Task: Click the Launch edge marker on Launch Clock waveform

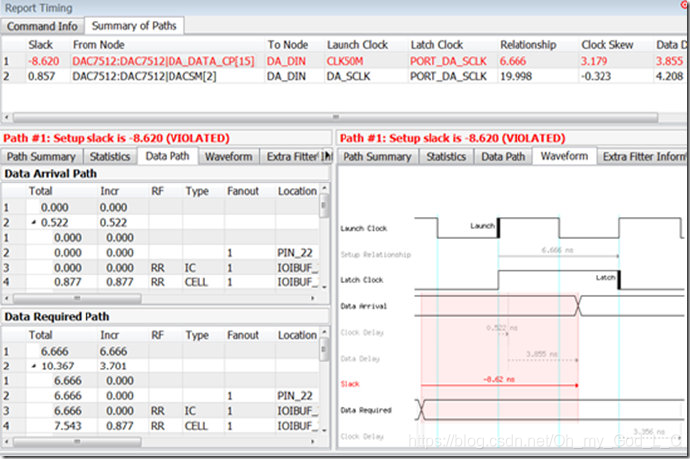Action: 498,228
